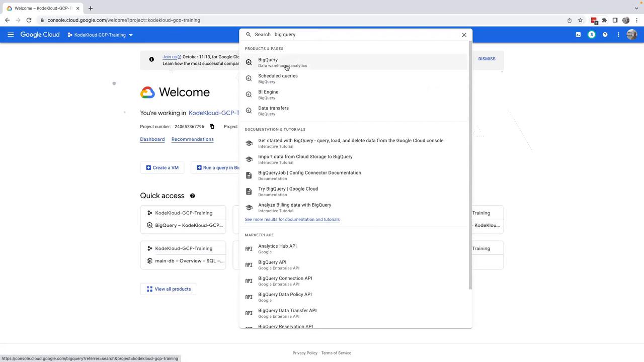Screen dimensions: 644x362
Task: Open the Privacy Policy footer link
Action: click(305, 353)
